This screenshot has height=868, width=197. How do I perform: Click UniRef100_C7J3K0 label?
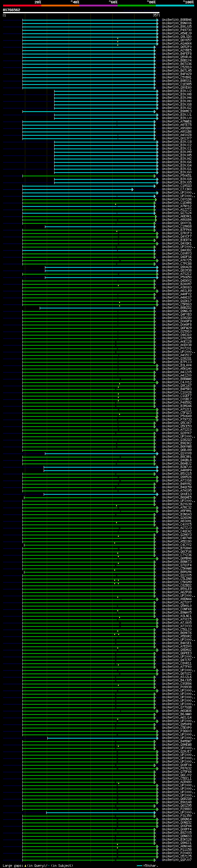pyautogui.click(x=177, y=189)
